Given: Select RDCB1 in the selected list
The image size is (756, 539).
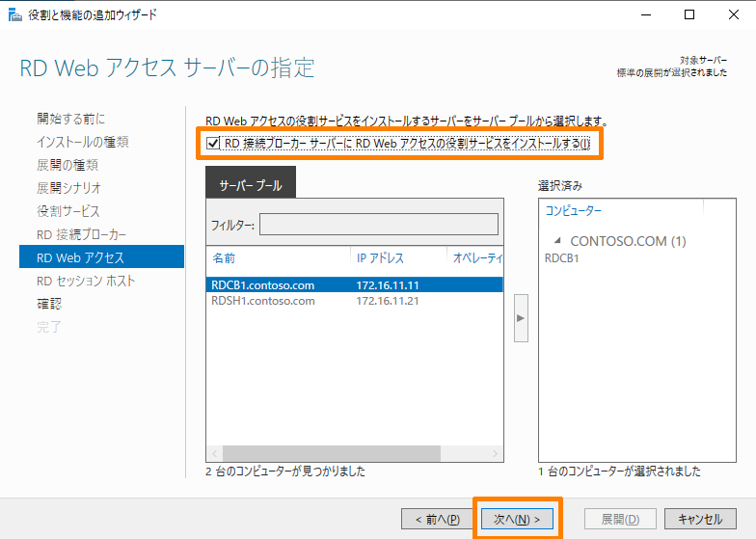Looking at the screenshot, I should click(x=561, y=258).
